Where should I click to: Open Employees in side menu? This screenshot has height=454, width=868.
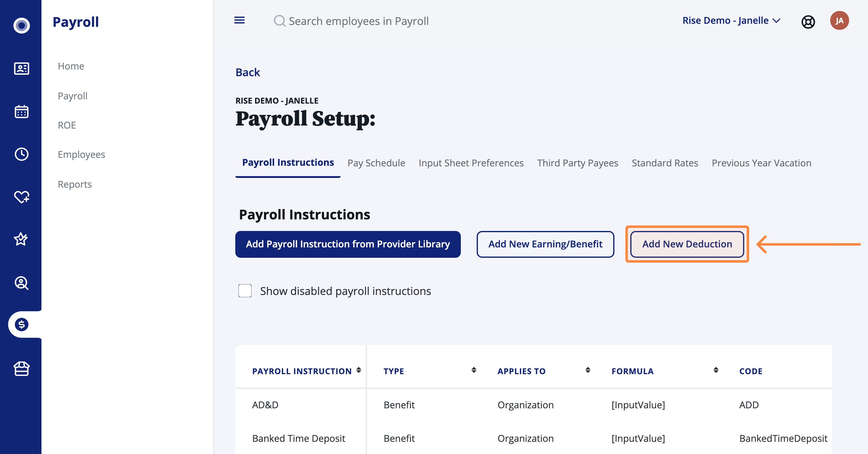[x=81, y=154]
